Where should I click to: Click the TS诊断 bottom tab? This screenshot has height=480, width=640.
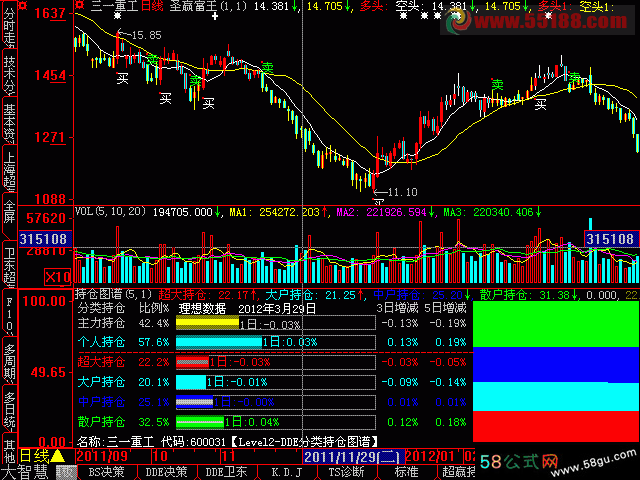pyautogui.click(x=345, y=472)
